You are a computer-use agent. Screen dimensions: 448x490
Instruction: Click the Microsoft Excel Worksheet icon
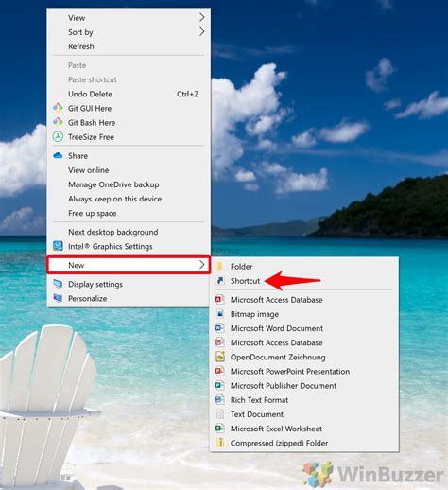pyautogui.click(x=220, y=429)
